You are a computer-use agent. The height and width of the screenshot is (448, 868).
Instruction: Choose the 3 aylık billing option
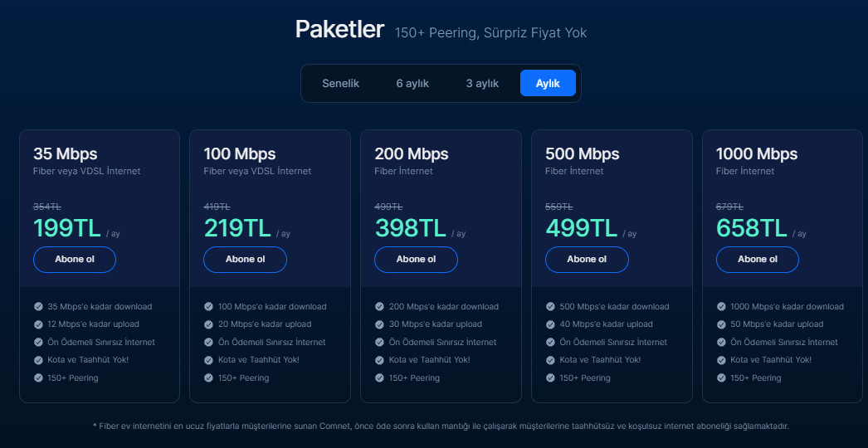pos(482,84)
